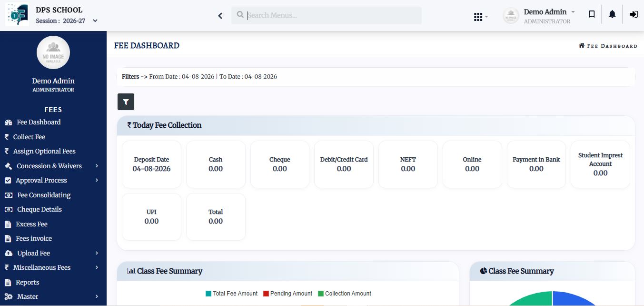Image resolution: width=644 pixels, height=306 pixels.
Task: Focus the Search Menus input field
Action: click(327, 15)
